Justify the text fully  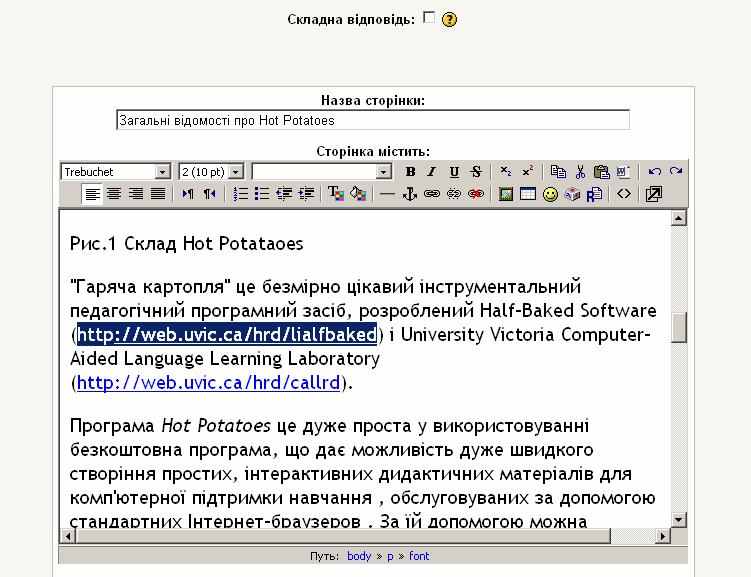pos(158,194)
